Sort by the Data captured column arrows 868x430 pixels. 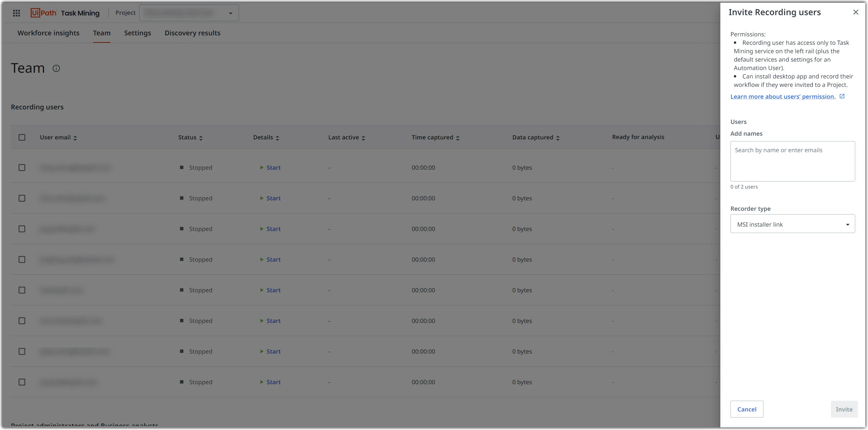pyautogui.click(x=558, y=138)
